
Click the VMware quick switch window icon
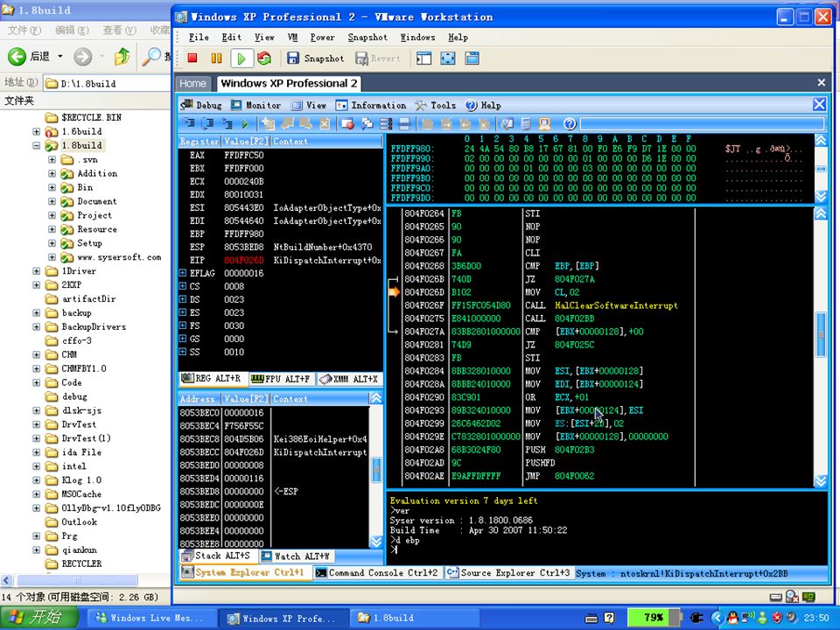point(472,58)
